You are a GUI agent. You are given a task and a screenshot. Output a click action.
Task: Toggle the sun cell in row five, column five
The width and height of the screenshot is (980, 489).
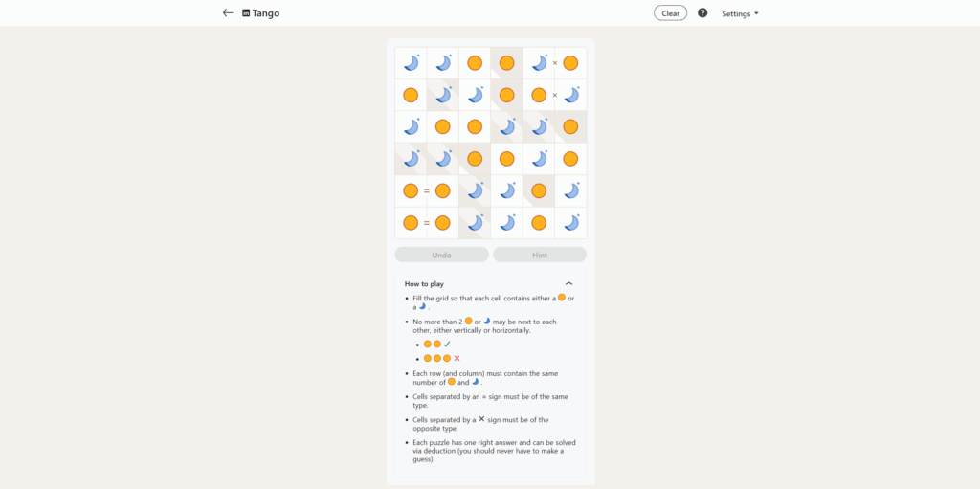pyautogui.click(x=539, y=190)
